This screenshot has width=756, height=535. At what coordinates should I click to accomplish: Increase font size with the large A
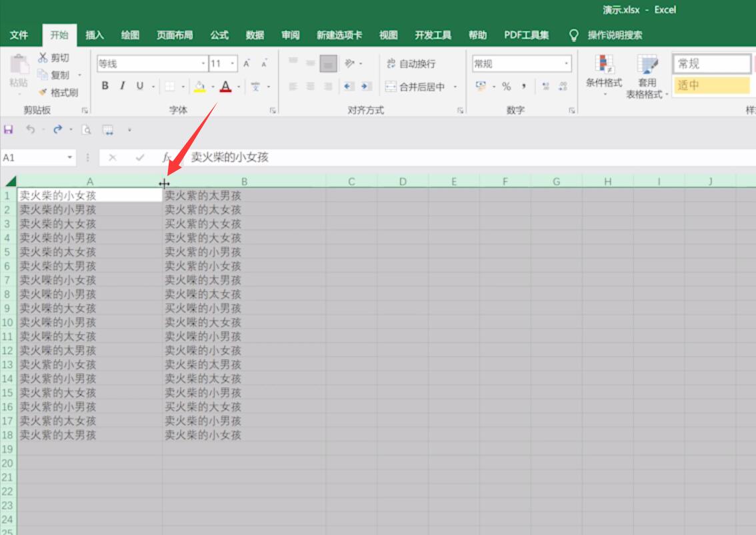pos(247,63)
